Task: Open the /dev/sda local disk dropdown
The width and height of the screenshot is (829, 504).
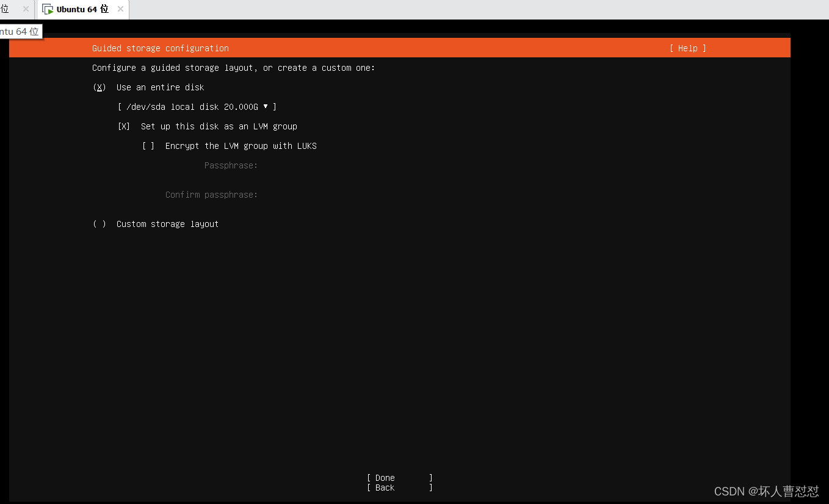Action: click(197, 107)
